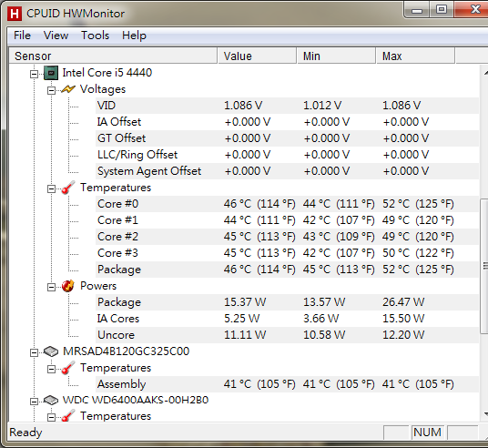Select the Core #3 temperature row
Screen dimensions: 488x448
[287, 253]
